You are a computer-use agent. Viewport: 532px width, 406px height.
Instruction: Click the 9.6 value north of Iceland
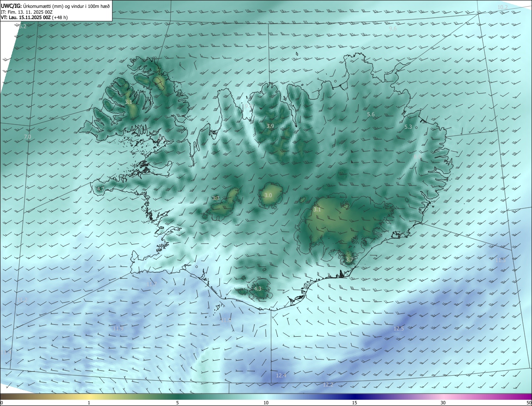point(393,29)
